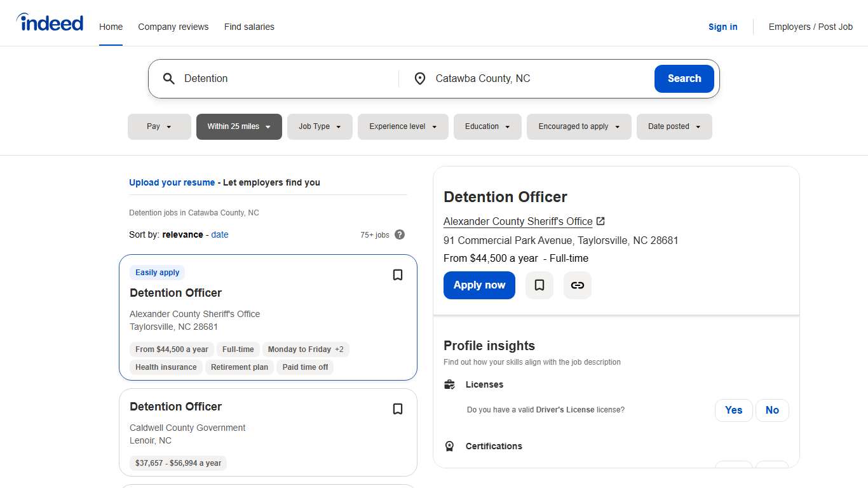The image size is (868, 488).
Task: Bookmark the Alexander County Detention Officer listing
Action: [x=398, y=274]
